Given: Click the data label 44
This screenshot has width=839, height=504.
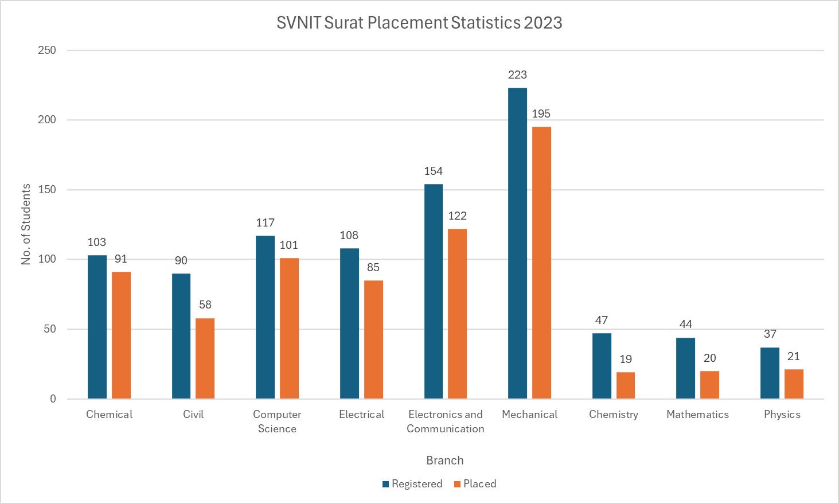Looking at the screenshot, I should (686, 325).
